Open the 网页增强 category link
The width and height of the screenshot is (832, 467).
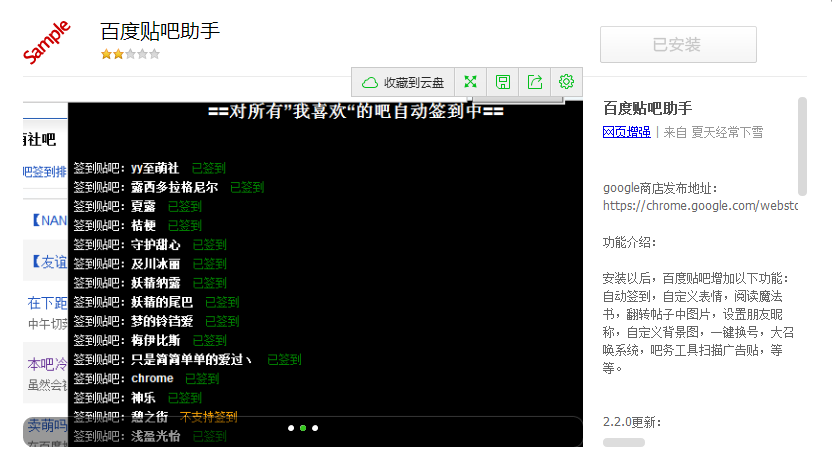626,132
